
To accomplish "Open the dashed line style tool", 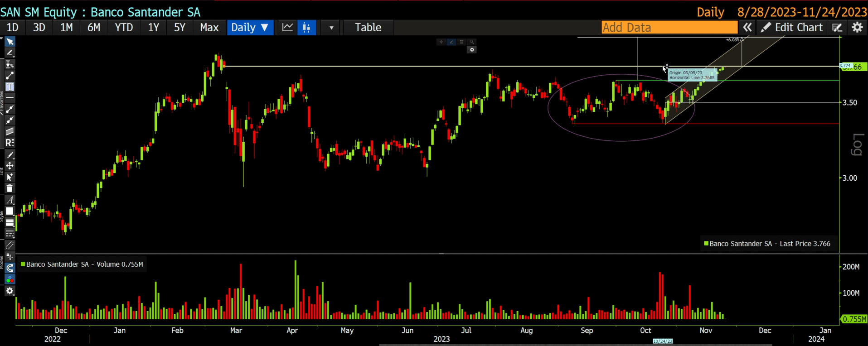I will pos(10,234).
